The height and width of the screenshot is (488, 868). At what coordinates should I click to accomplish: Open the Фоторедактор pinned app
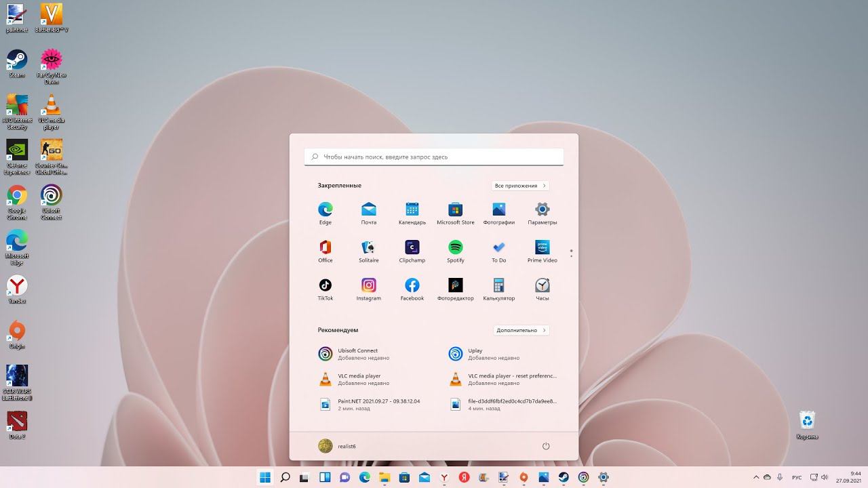coord(456,289)
